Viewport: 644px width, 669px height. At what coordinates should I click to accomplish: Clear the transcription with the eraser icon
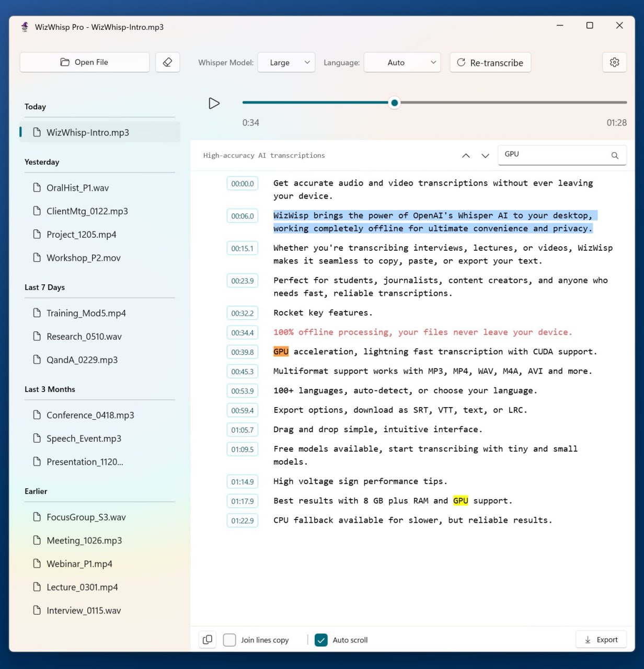point(168,62)
